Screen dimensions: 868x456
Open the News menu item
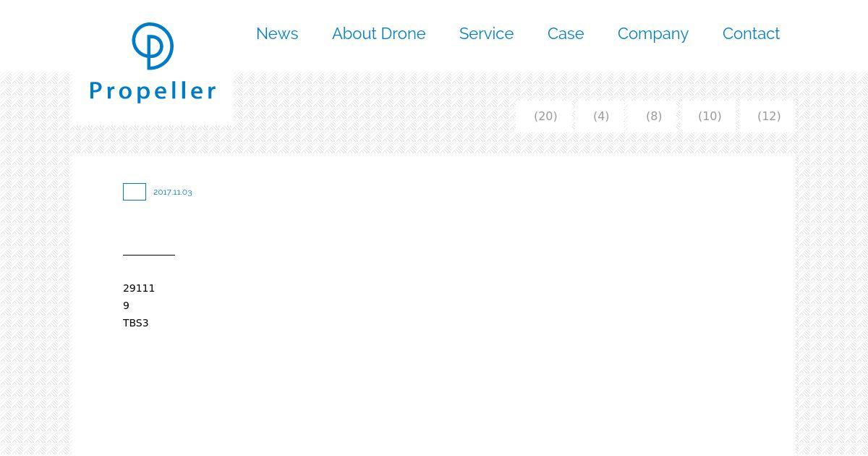(277, 34)
